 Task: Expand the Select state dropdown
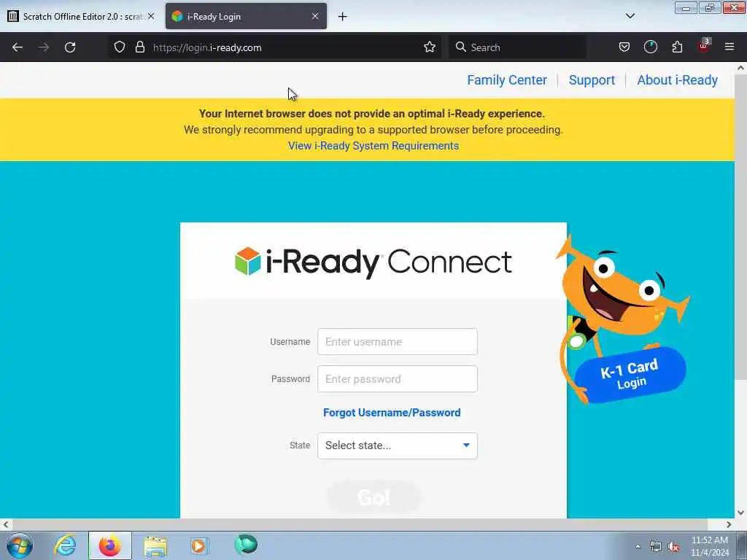[398, 446]
